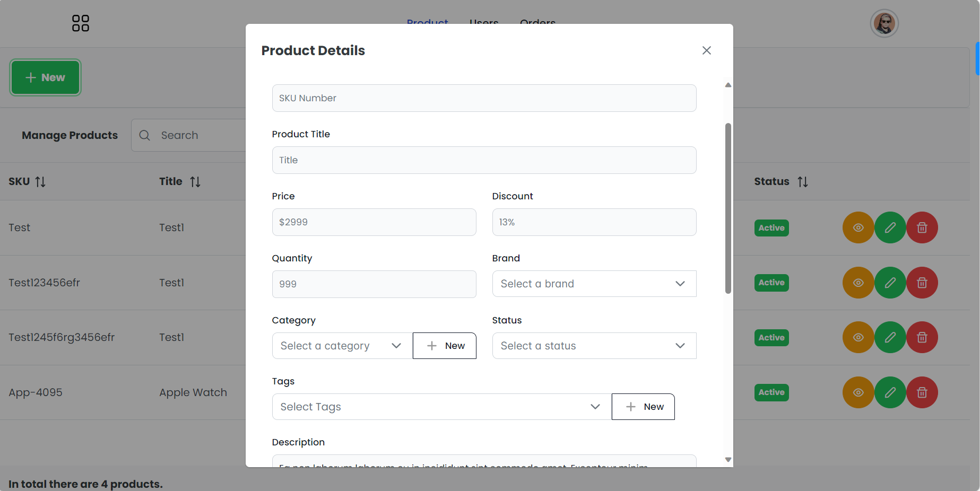View App-4095 details with eye icon

tap(858, 392)
